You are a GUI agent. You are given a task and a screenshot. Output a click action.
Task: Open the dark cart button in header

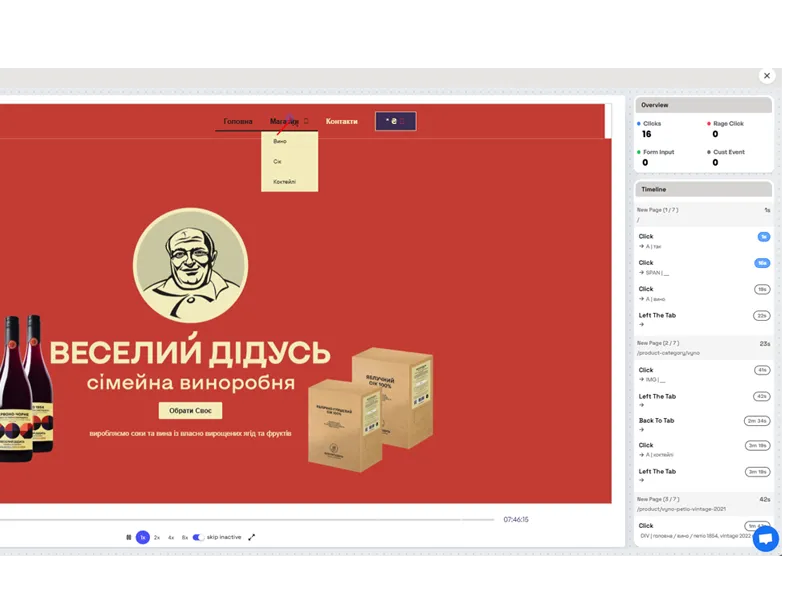coord(395,121)
